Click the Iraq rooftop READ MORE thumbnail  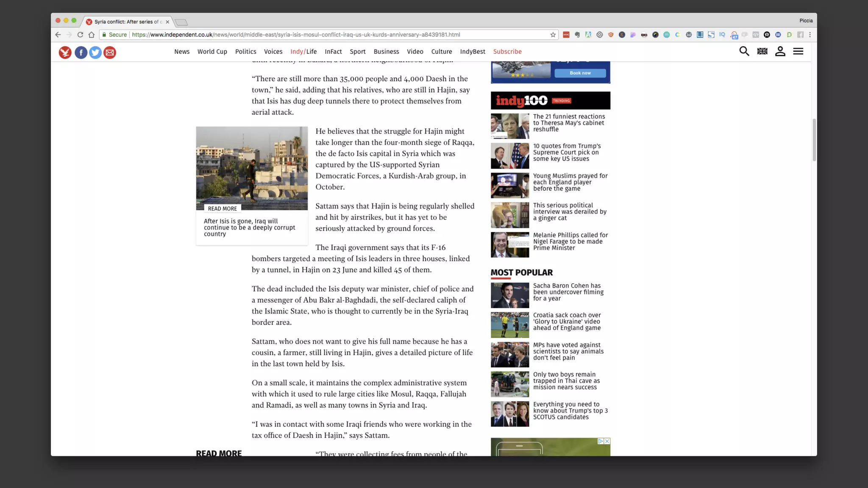coord(252,168)
